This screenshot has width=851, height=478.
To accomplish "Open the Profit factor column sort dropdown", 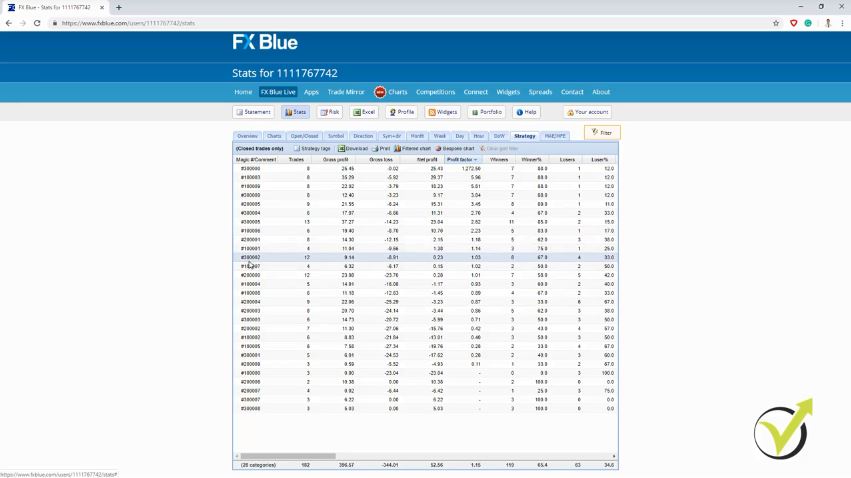I will click(475, 160).
